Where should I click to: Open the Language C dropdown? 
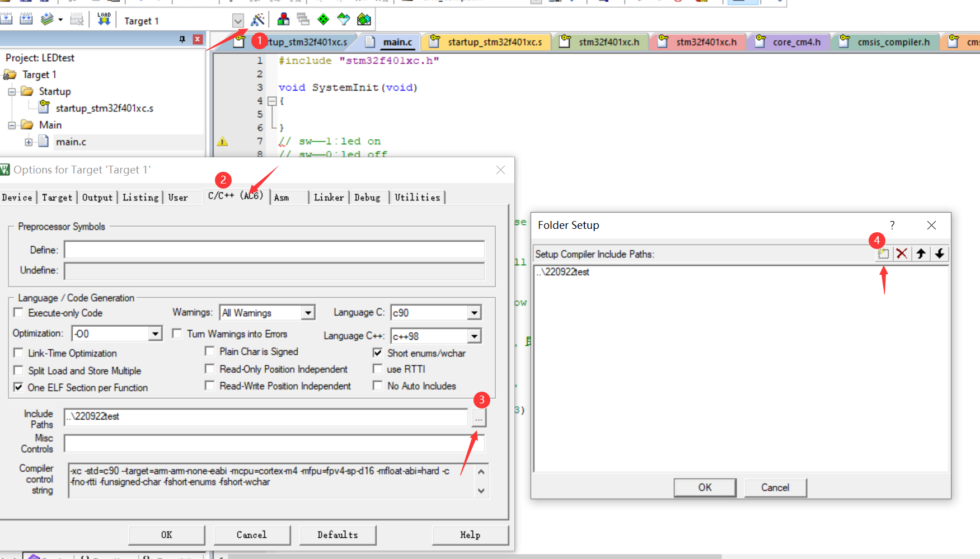coord(474,313)
